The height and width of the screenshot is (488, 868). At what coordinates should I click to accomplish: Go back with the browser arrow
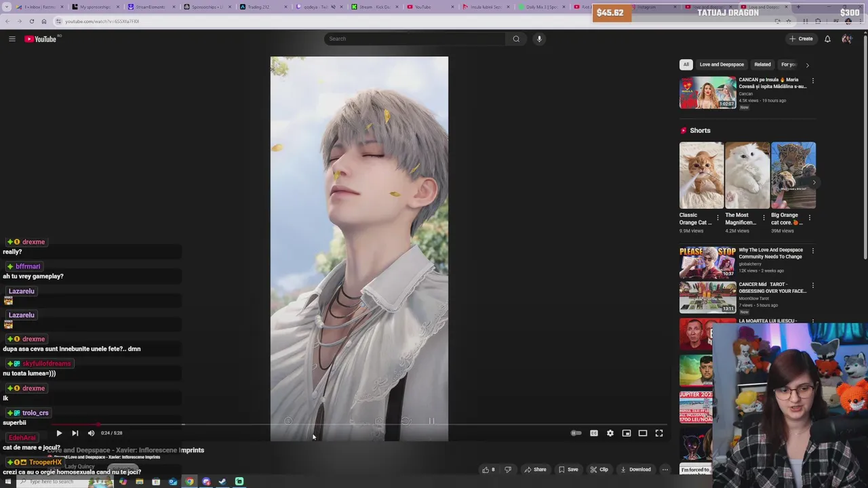(x=7, y=21)
